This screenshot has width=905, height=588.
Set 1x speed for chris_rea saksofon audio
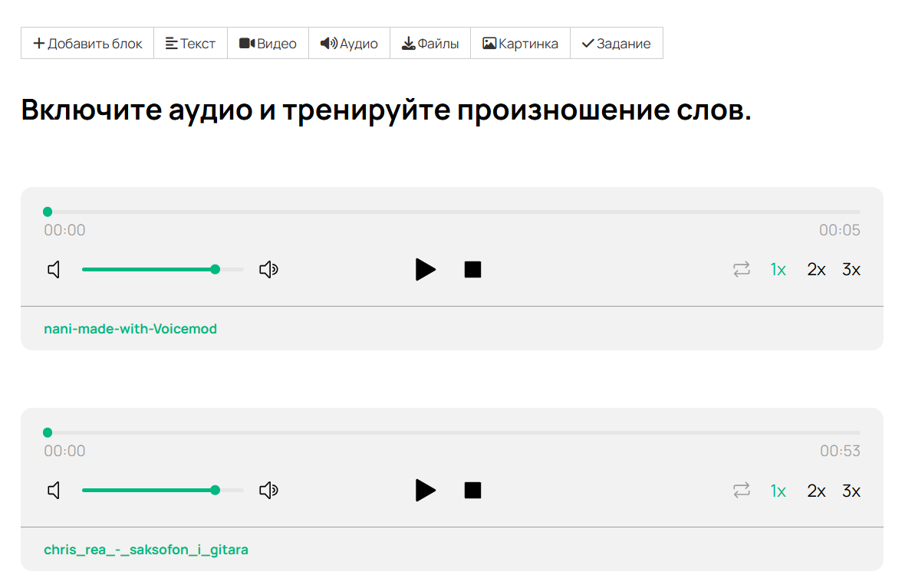pyautogui.click(x=778, y=491)
